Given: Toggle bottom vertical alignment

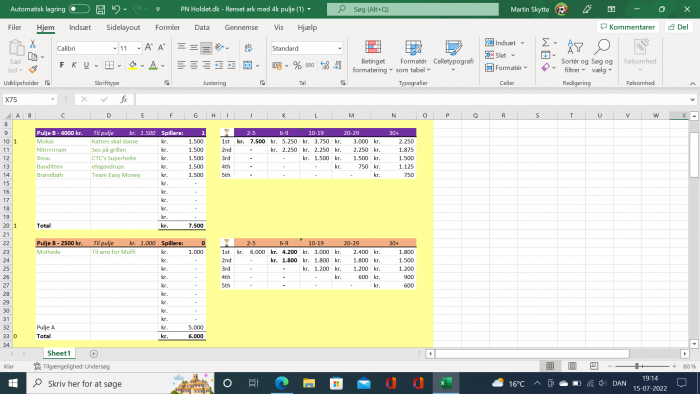Looking at the screenshot, I should [206, 48].
